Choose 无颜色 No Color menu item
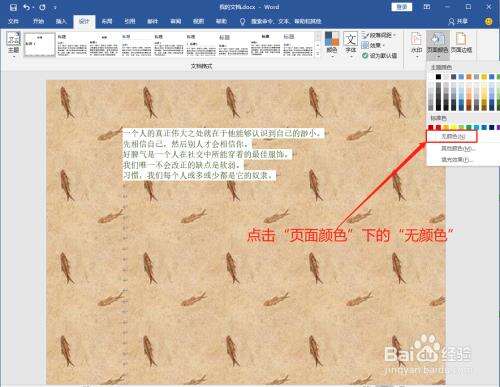 tap(452, 136)
